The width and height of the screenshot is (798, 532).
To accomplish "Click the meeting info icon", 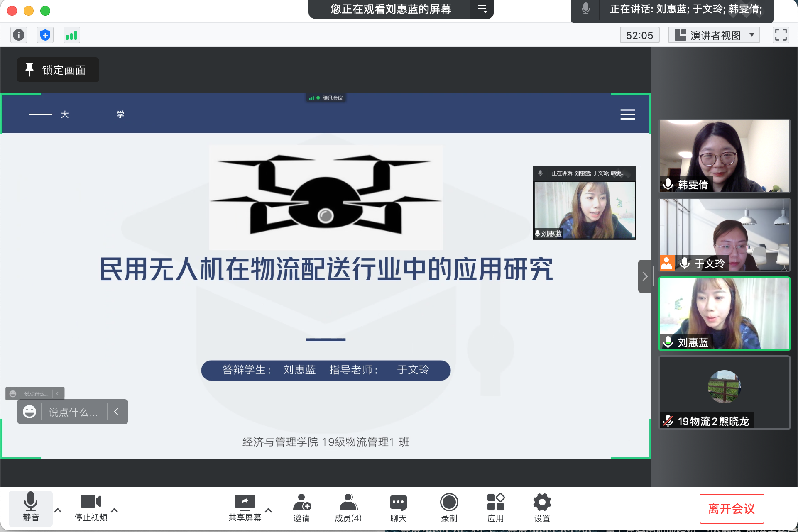I will click(x=19, y=35).
